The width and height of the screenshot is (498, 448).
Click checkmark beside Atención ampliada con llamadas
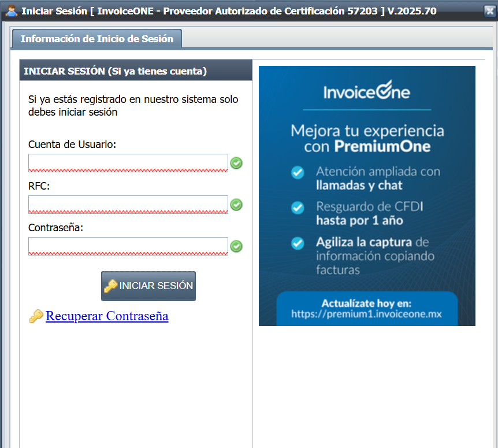pos(298,172)
